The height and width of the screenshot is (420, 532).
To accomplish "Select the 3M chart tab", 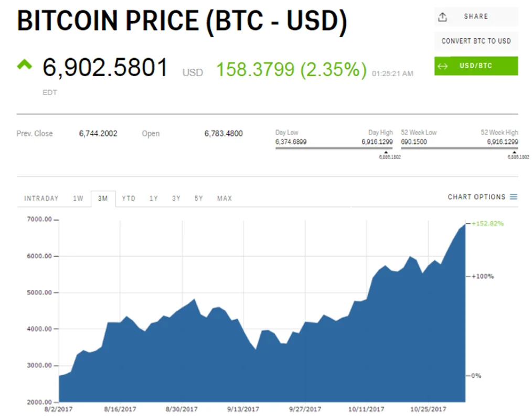I will 103,198.
